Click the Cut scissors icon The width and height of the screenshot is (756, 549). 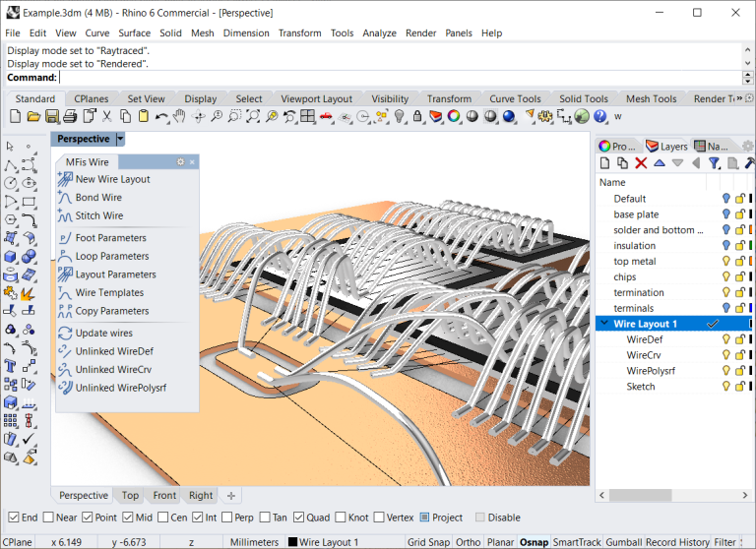[106, 116]
